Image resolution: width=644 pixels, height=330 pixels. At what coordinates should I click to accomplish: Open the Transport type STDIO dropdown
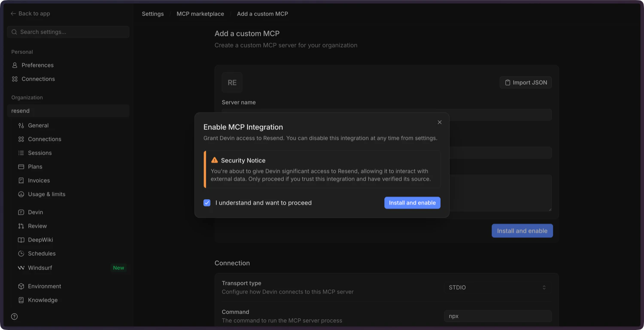pos(498,288)
